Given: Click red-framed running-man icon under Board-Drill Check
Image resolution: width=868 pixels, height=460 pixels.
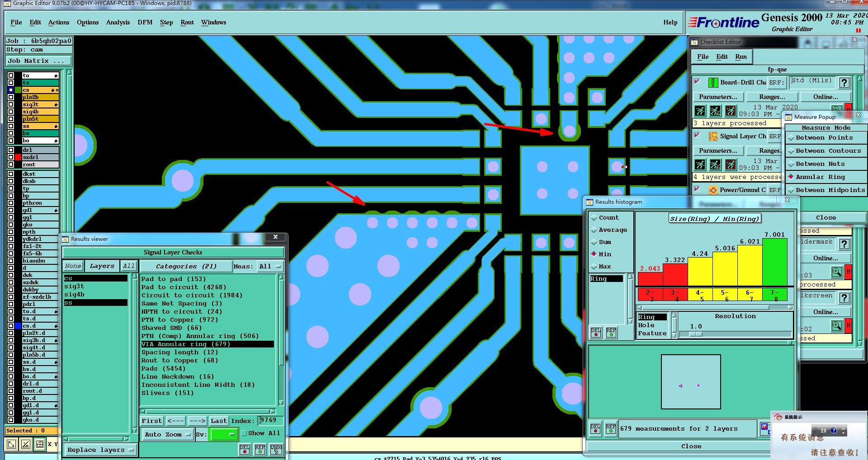Looking at the screenshot, I should tap(731, 111).
